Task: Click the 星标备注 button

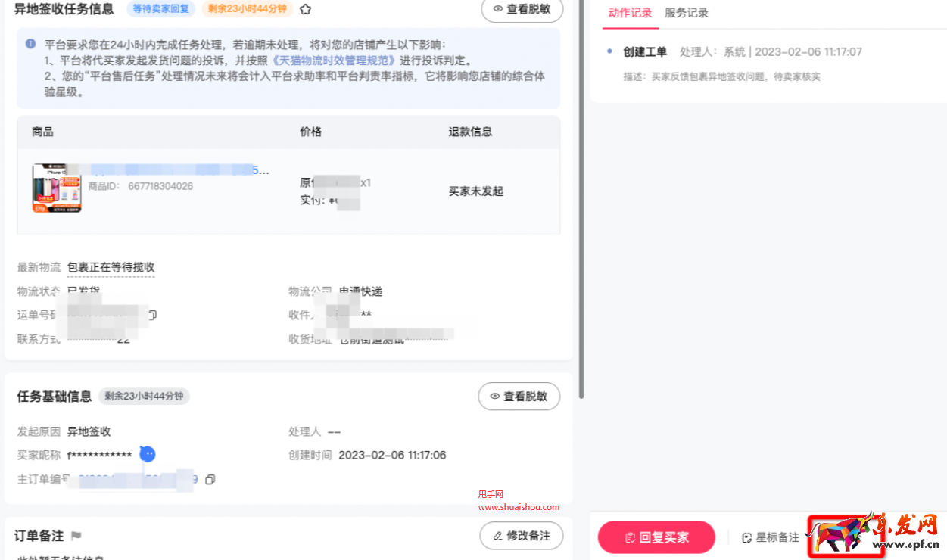Action: [x=771, y=537]
